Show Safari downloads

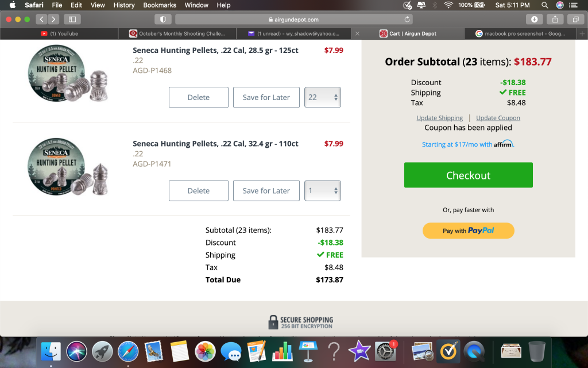point(535,19)
